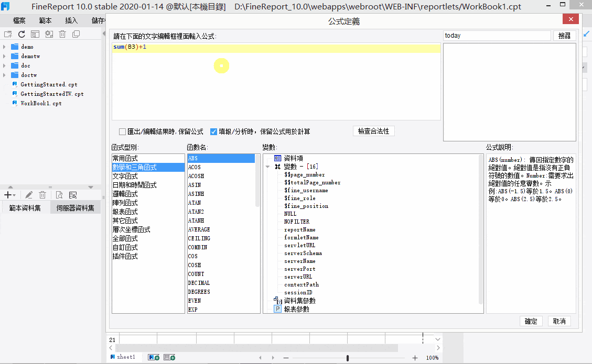Click the preview dataset icon

pos(59,195)
